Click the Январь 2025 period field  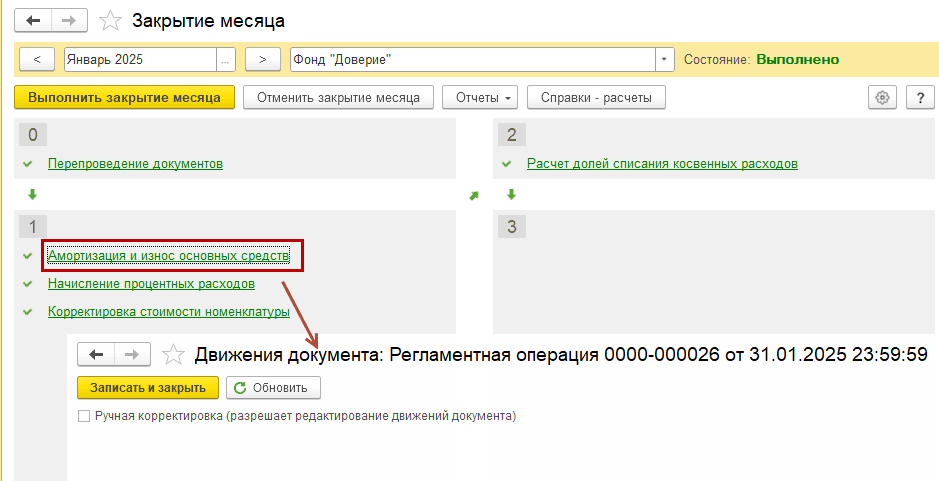pos(140,59)
